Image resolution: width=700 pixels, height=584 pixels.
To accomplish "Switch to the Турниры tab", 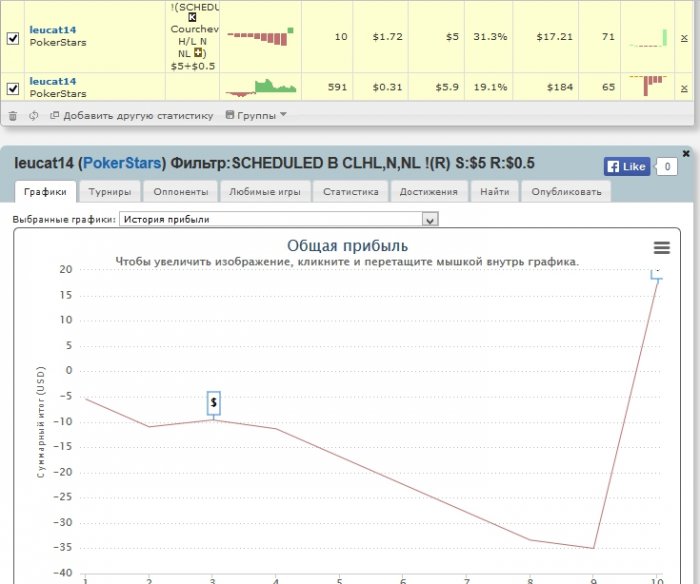I will (110, 192).
